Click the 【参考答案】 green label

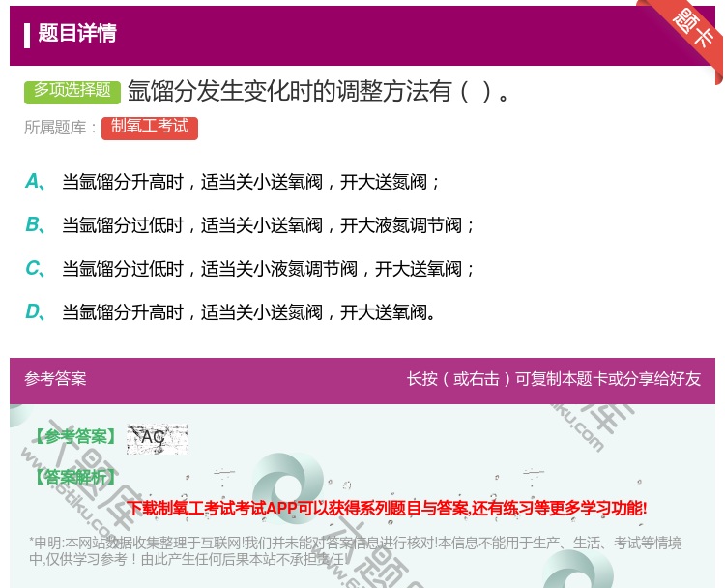74,437
